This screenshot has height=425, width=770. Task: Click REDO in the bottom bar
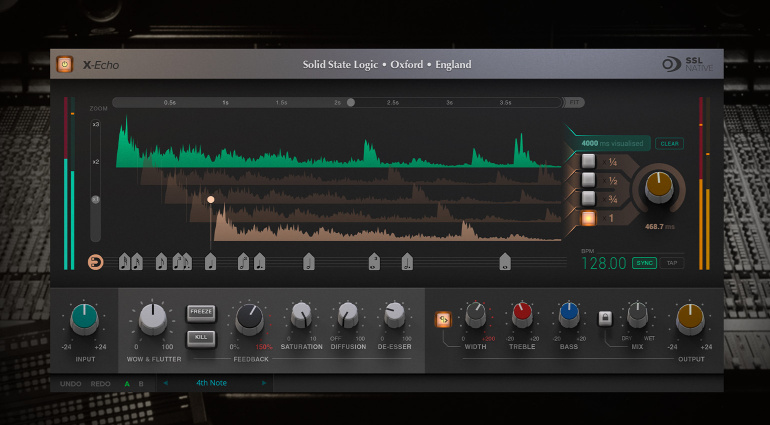(x=100, y=384)
